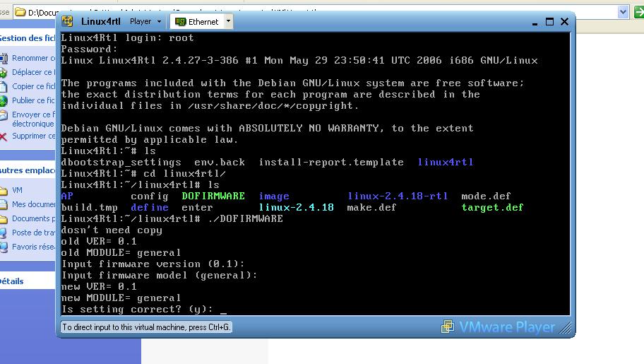Image resolution: width=644 pixels, height=364 pixels.
Task: Expand the Ethernet dropdown arrow
Action: click(228, 21)
